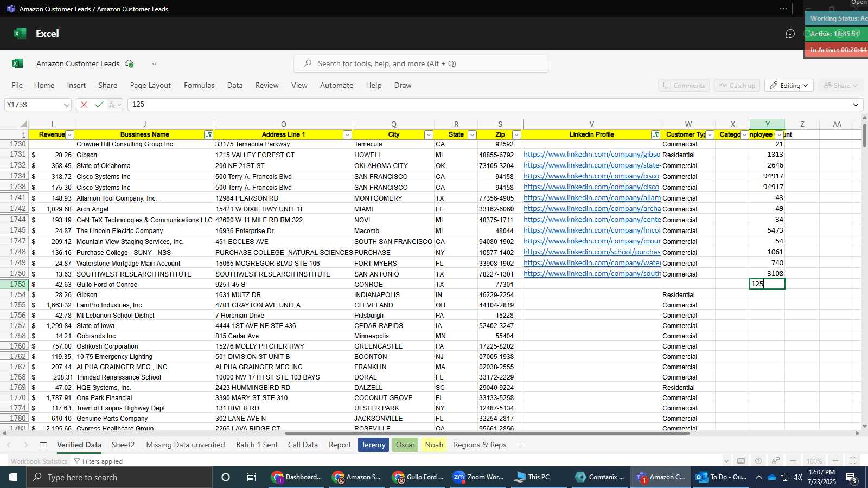The height and width of the screenshot is (488, 868).
Task: Zoom in with the plus icon
Action: coord(835,461)
